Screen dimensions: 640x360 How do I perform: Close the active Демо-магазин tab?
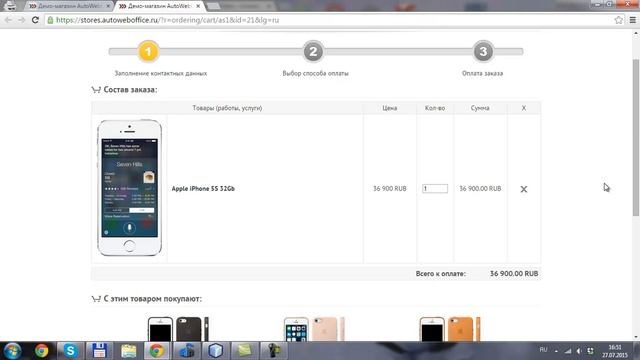point(198,6)
